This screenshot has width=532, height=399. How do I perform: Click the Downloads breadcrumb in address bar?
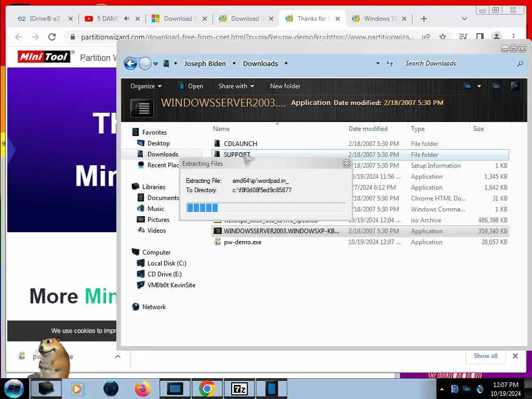(260, 63)
